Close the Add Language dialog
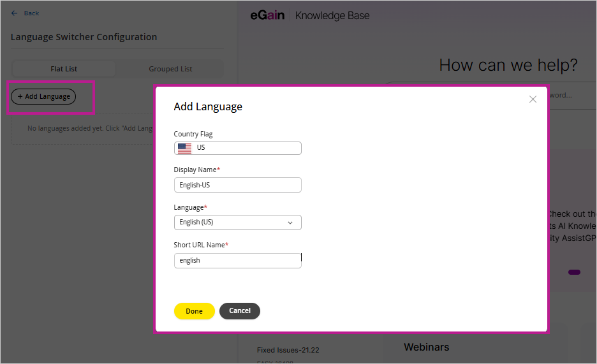Screen dimensions: 597x364 point(533,99)
